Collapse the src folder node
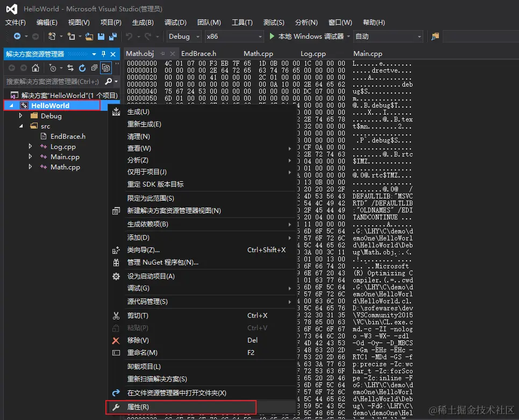This screenshot has height=420, width=519. 21,126
